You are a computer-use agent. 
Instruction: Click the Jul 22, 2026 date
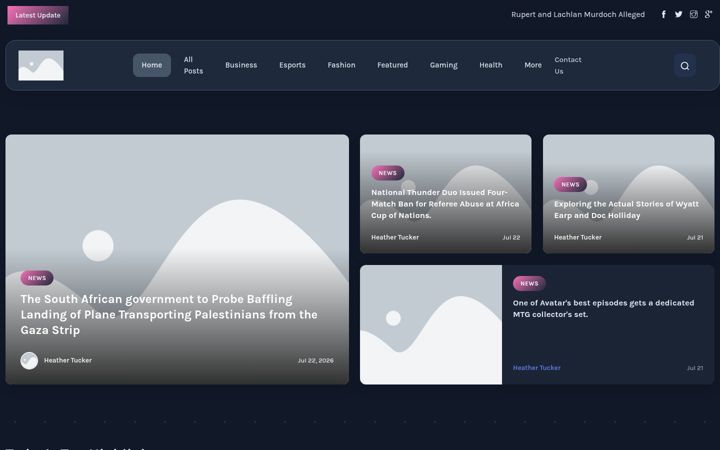tap(315, 360)
